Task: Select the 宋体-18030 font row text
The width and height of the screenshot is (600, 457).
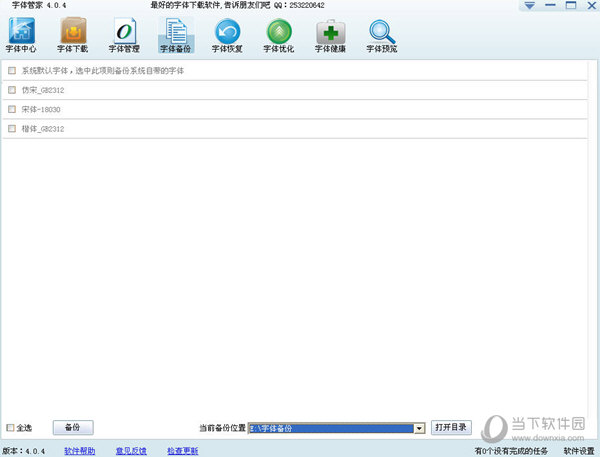Action: click(41, 109)
